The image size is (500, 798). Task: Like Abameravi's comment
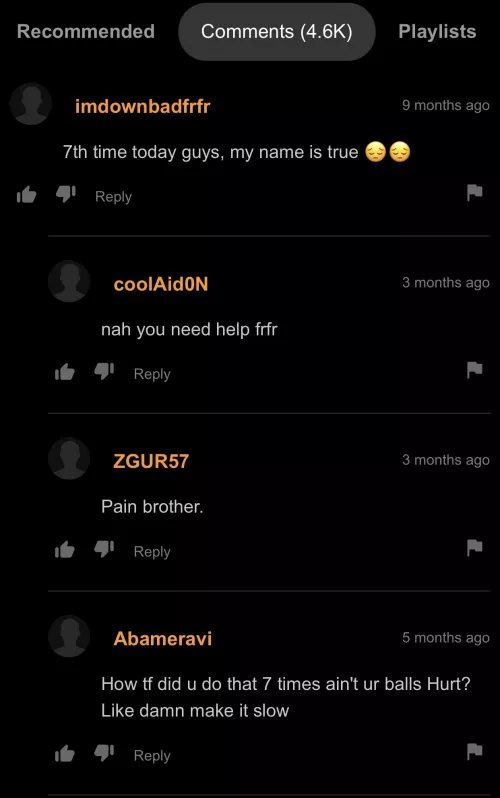(65, 754)
